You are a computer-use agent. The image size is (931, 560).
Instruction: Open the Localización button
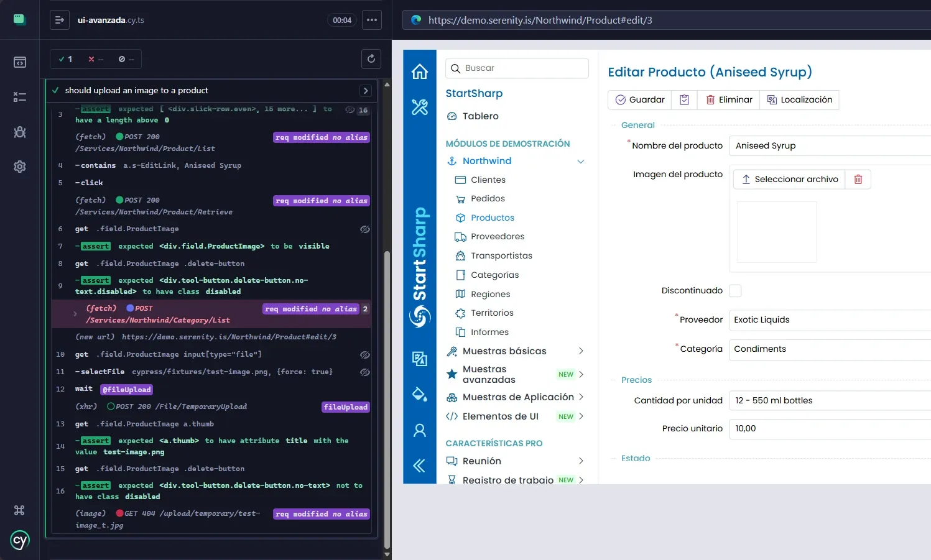pos(800,100)
